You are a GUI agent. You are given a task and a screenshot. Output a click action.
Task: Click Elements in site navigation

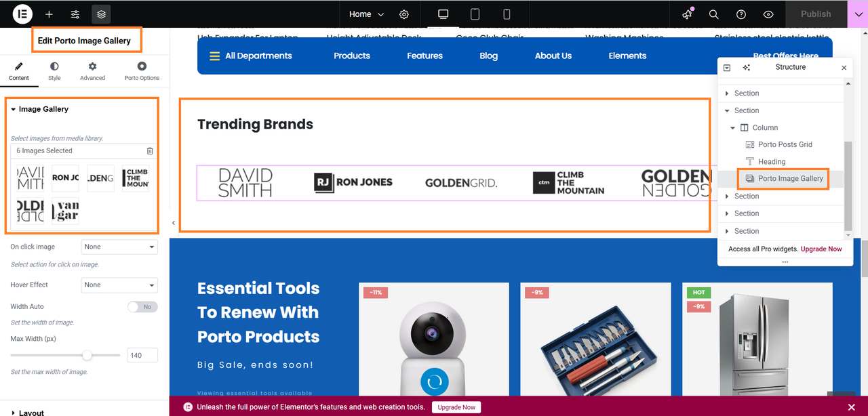(627, 56)
